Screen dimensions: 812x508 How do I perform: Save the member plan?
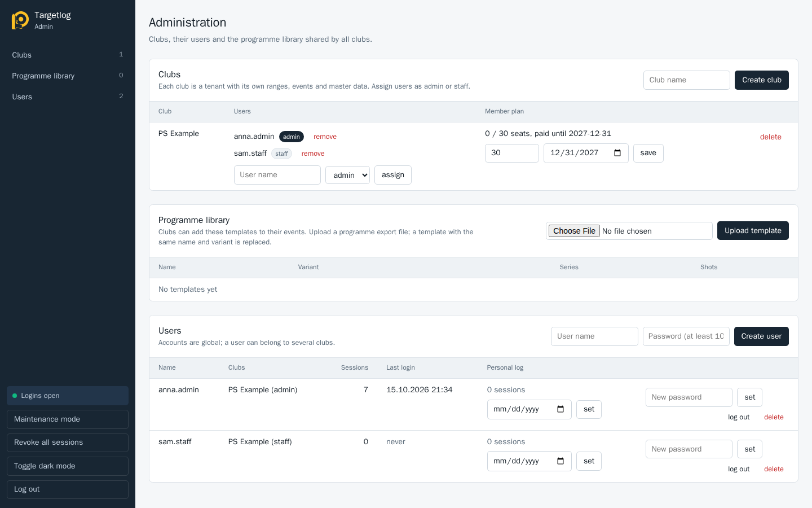(x=648, y=153)
